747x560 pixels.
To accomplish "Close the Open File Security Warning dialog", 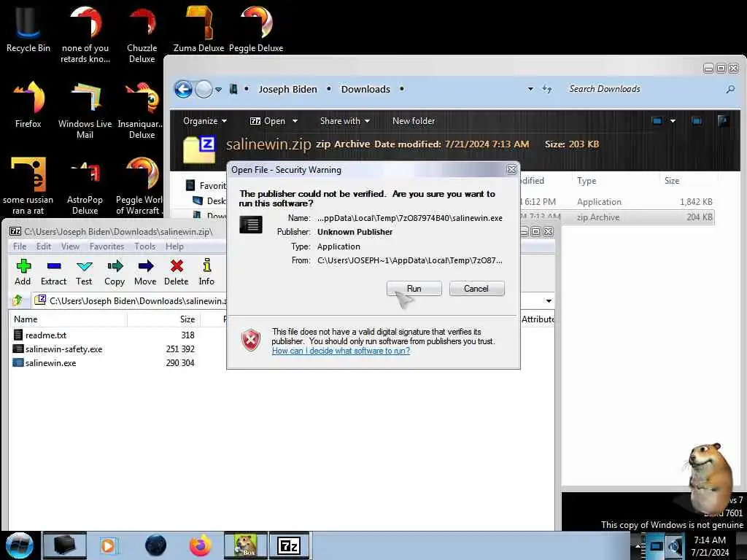I will click(x=511, y=169).
